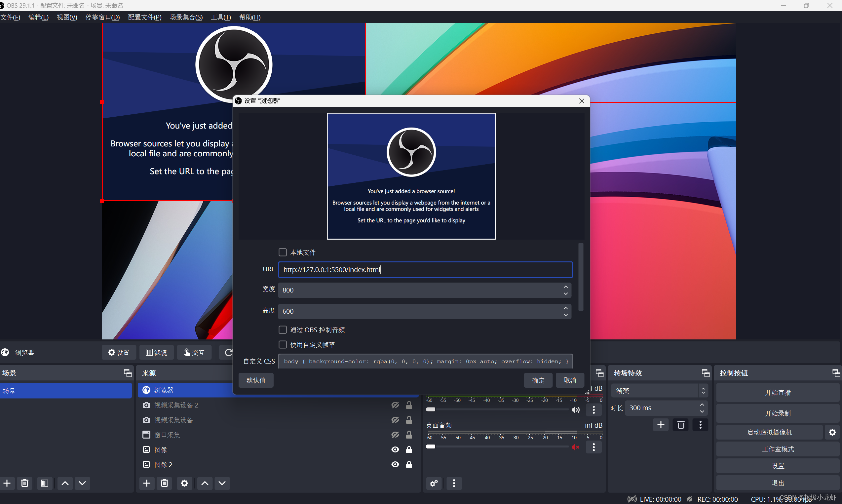
Task: Open the 渐变 transition dropdown
Action: coord(659,391)
